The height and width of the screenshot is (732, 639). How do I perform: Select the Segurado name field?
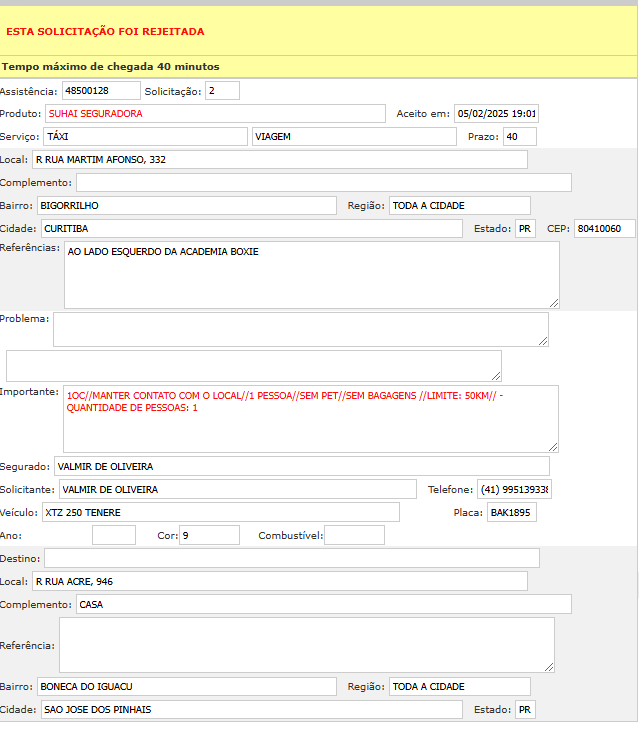click(x=301, y=466)
